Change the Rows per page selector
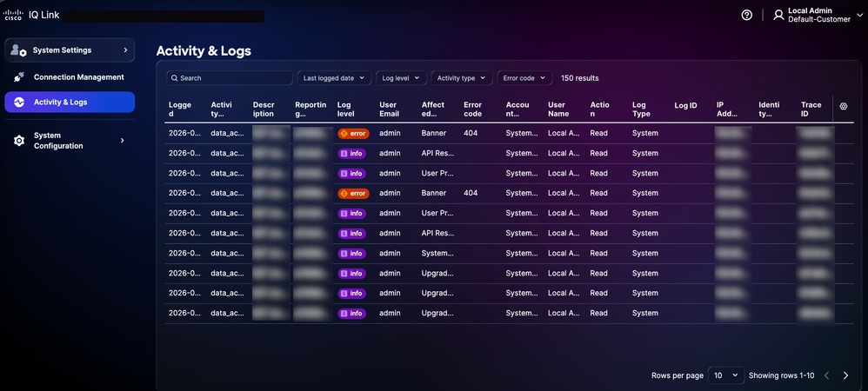The image size is (868, 391). [725, 375]
